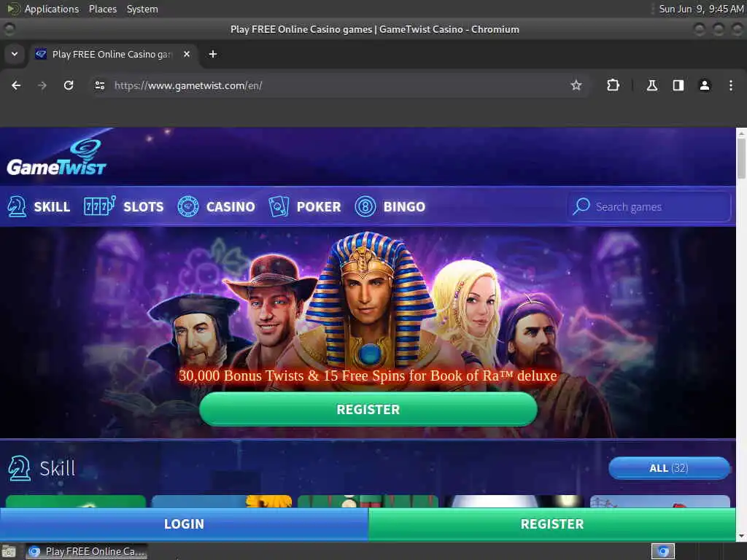Screen dimensions: 747x560
Task: Go back with browser back arrow
Action: pos(16,85)
